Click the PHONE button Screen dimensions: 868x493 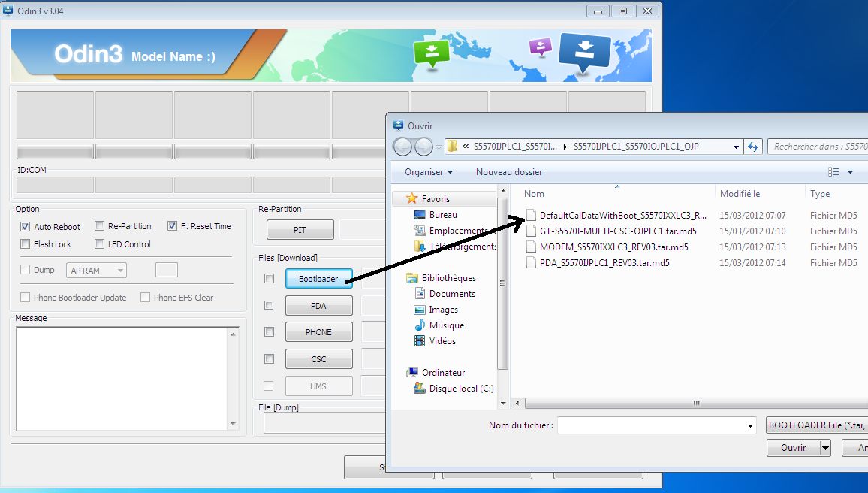[x=319, y=332]
